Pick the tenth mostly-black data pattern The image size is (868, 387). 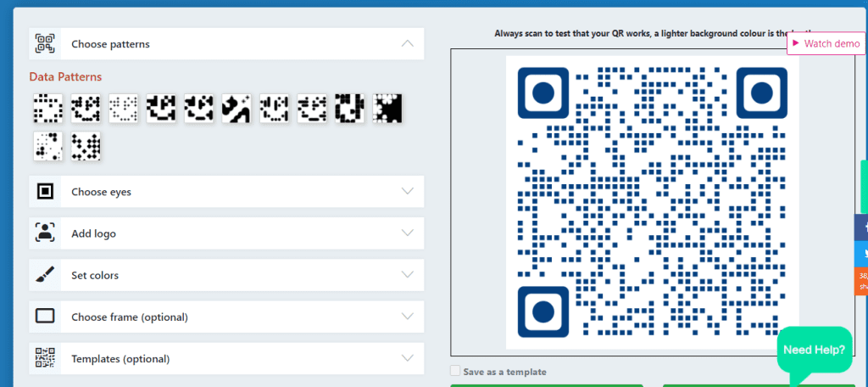[x=387, y=108]
